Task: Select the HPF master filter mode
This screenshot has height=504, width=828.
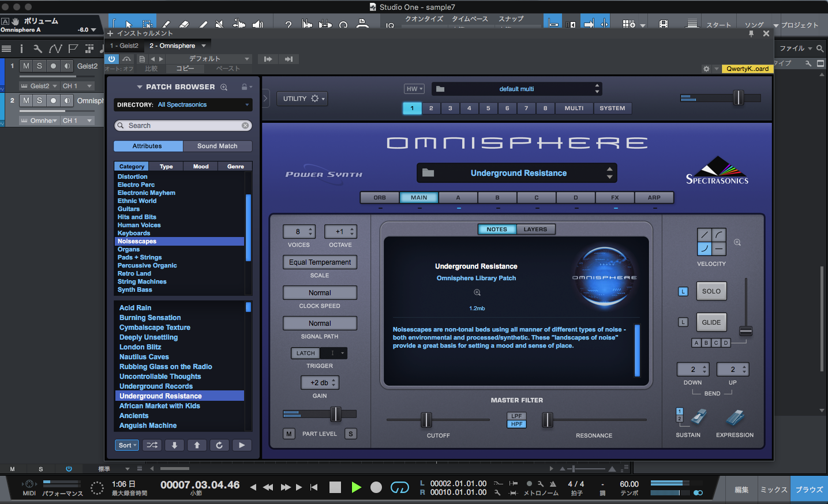Action: click(x=516, y=424)
